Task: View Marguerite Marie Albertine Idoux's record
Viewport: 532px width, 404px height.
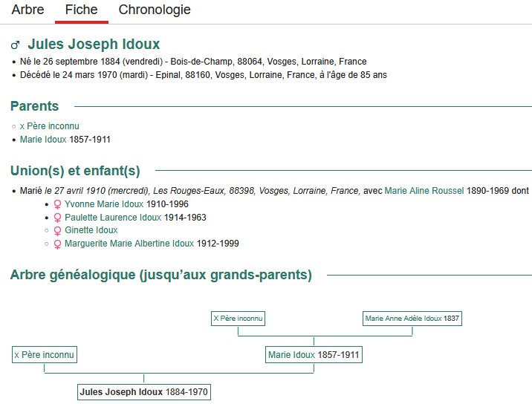Action: click(129, 244)
